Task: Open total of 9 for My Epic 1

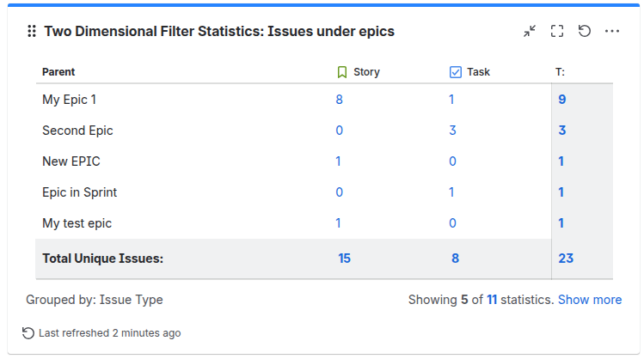Action: pyautogui.click(x=561, y=100)
